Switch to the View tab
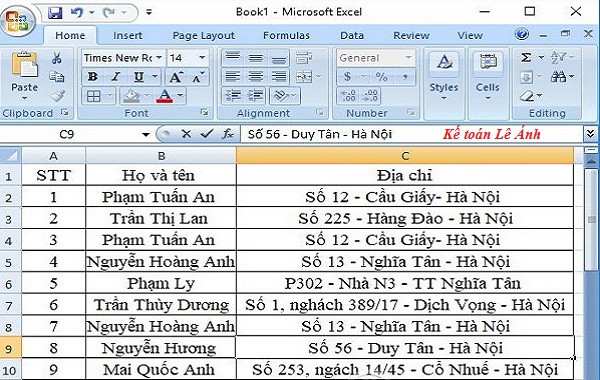This screenshot has width=600, height=380. pos(470,36)
